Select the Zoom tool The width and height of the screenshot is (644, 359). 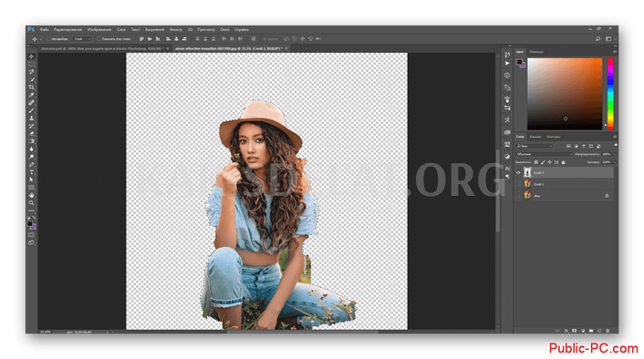32,203
